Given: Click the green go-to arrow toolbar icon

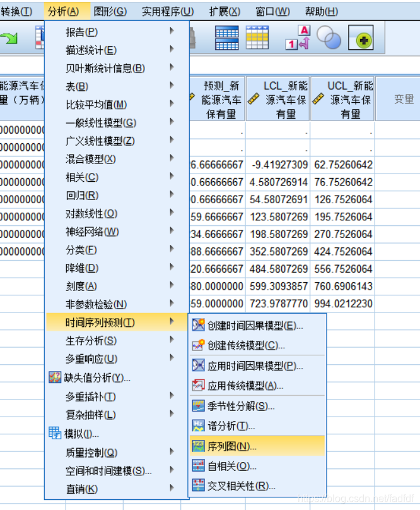Looking at the screenshot, I should point(9,38).
